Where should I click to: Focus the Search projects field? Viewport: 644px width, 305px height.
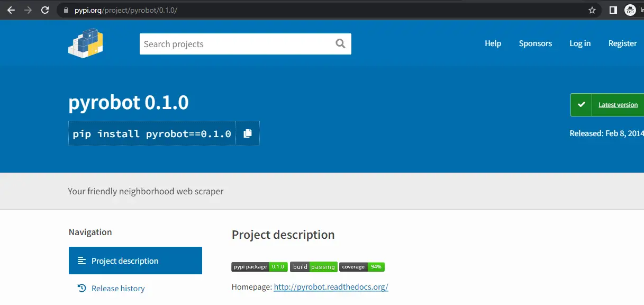click(x=235, y=44)
